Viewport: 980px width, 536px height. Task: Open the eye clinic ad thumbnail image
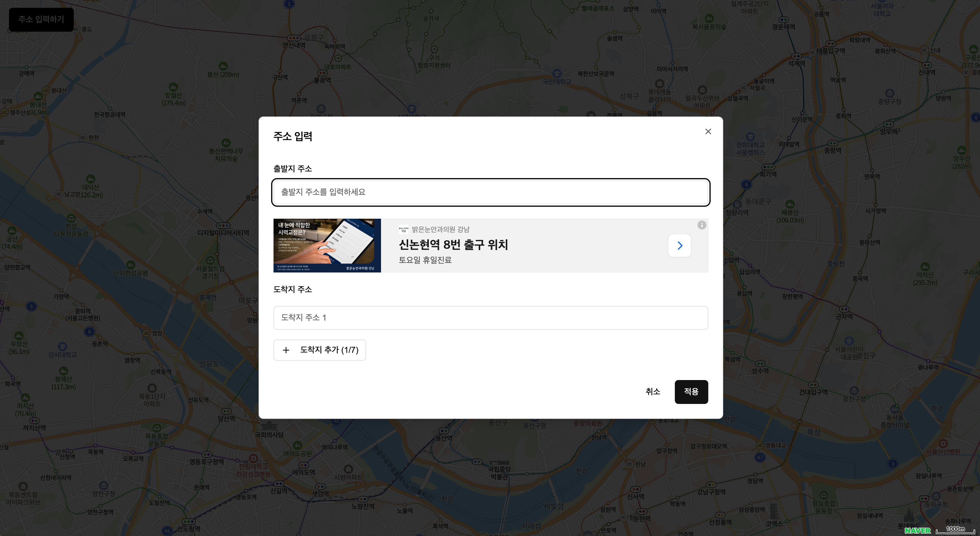point(327,246)
